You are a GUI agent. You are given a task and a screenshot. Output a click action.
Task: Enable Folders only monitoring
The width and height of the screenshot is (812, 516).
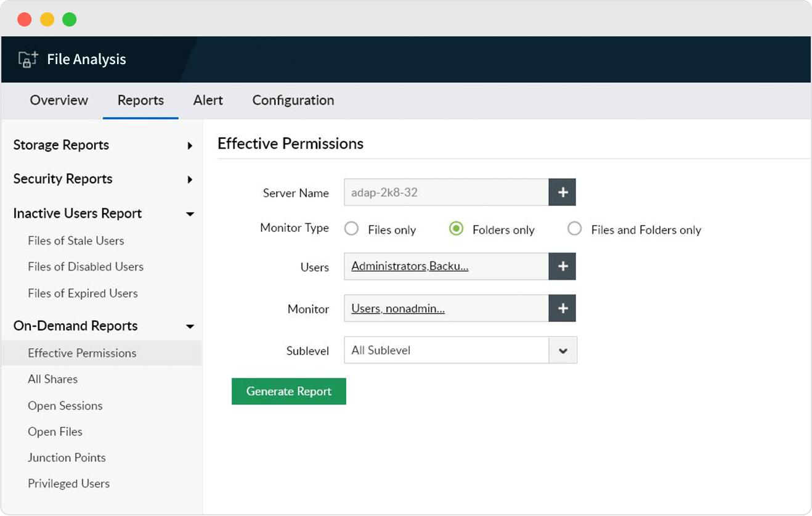[x=456, y=228]
